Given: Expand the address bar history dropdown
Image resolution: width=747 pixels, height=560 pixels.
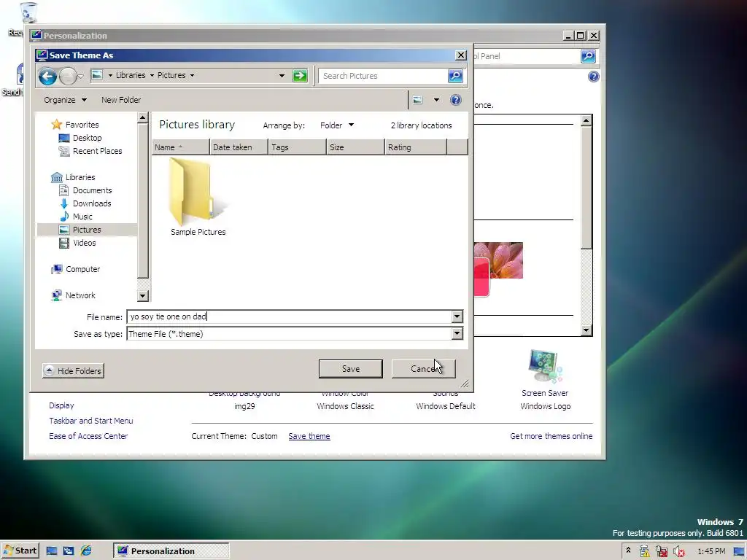Looking at the screenshot, I should (x=282, y=76).
